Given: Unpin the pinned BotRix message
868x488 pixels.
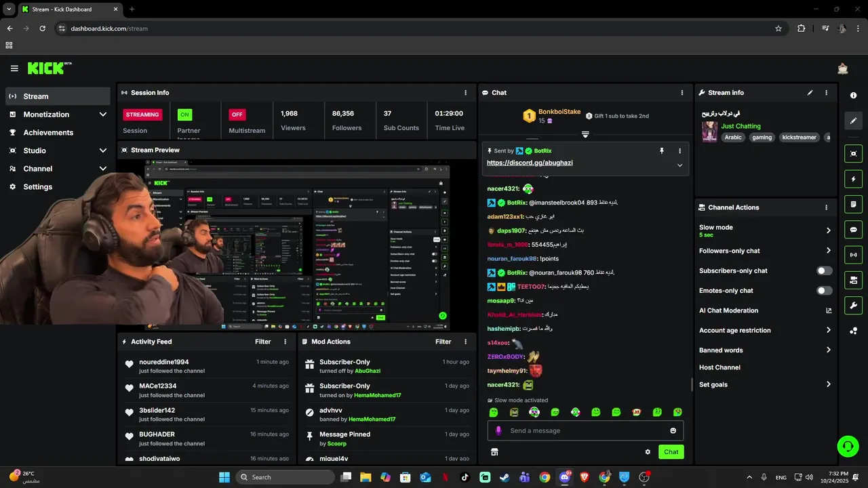Looking at the screenshot, I should tap(662, 151).
